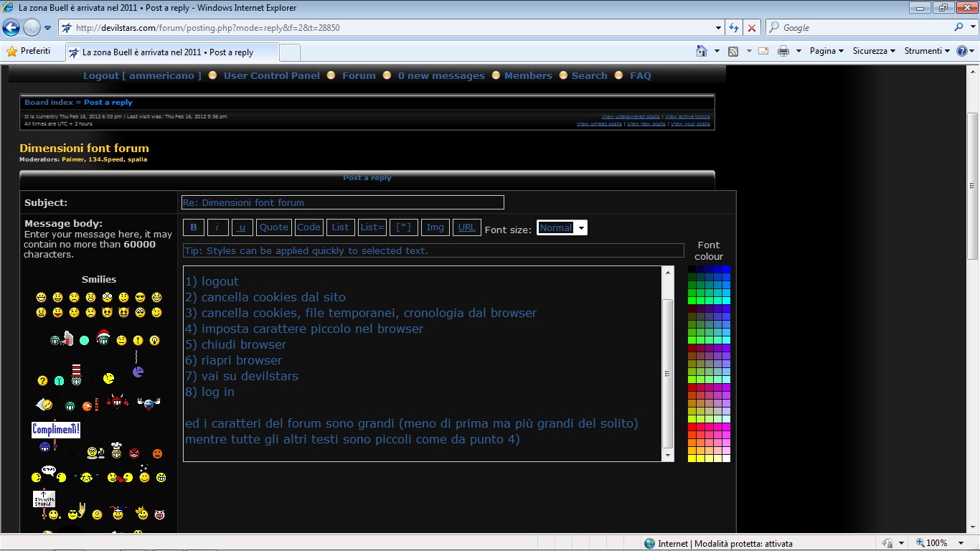Open the User Control Panel link

[271, 75]
